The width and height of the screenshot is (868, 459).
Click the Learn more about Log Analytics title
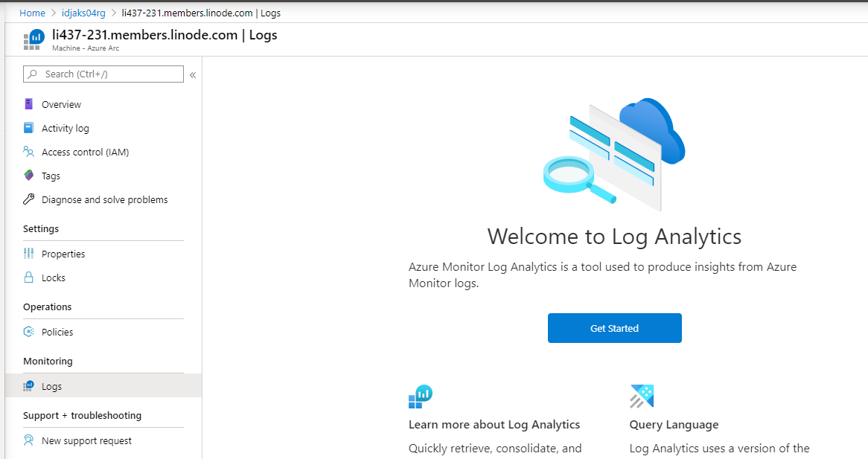494,424
